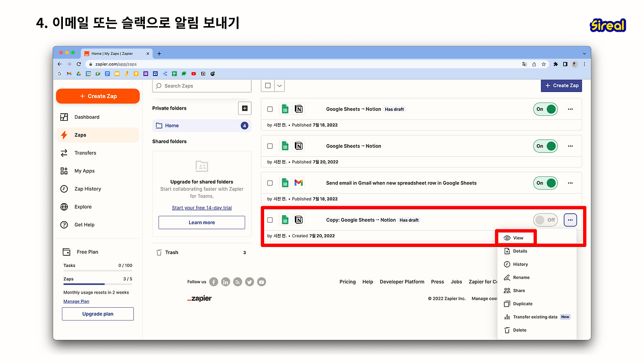Image resolution: width=644 pixels, height=362 pixels.
Task: Bookmark this page with star icon
Action: 543,64
